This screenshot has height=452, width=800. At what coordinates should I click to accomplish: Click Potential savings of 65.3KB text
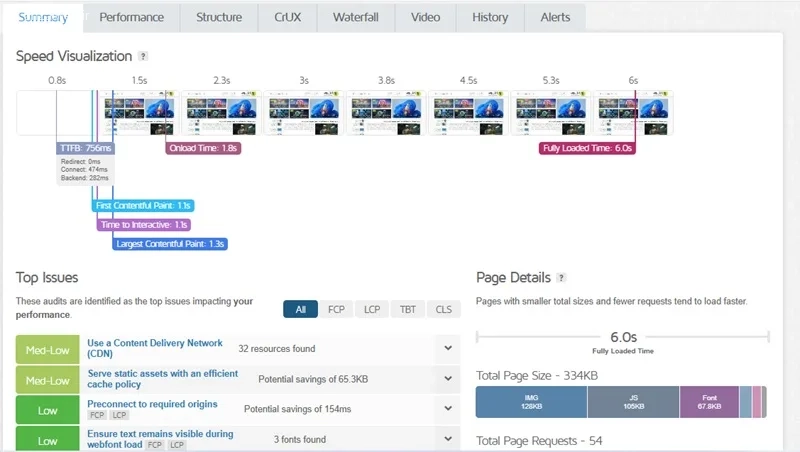tap(313, 379)
